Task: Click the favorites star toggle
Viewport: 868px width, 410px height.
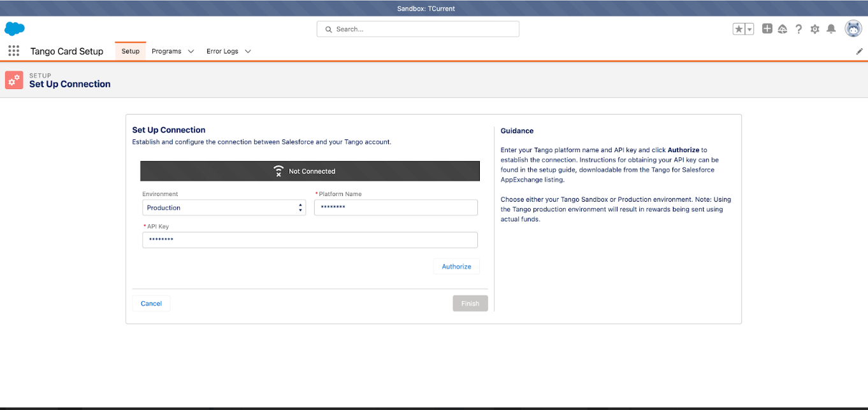Action: (739, 29)
